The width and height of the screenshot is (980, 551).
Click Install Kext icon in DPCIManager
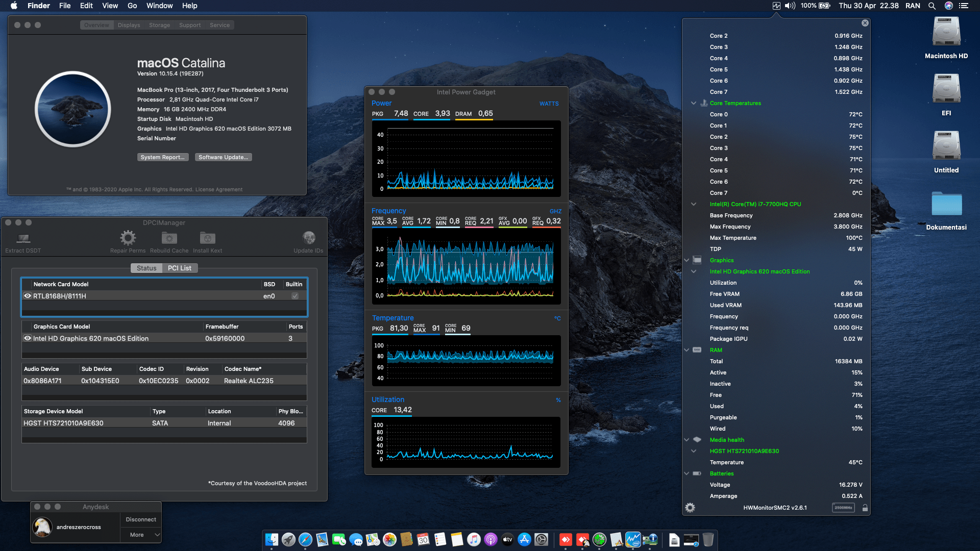click(207, 238)
